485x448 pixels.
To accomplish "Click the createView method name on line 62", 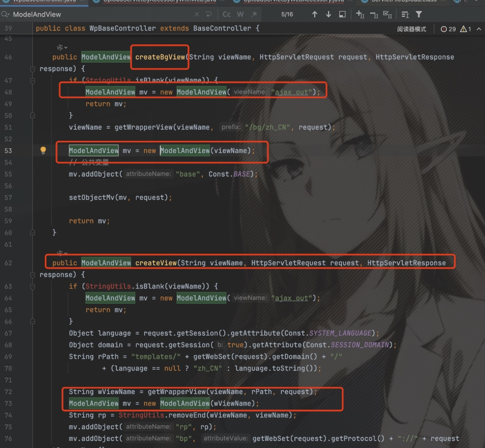I will click(x=156, y=263).
